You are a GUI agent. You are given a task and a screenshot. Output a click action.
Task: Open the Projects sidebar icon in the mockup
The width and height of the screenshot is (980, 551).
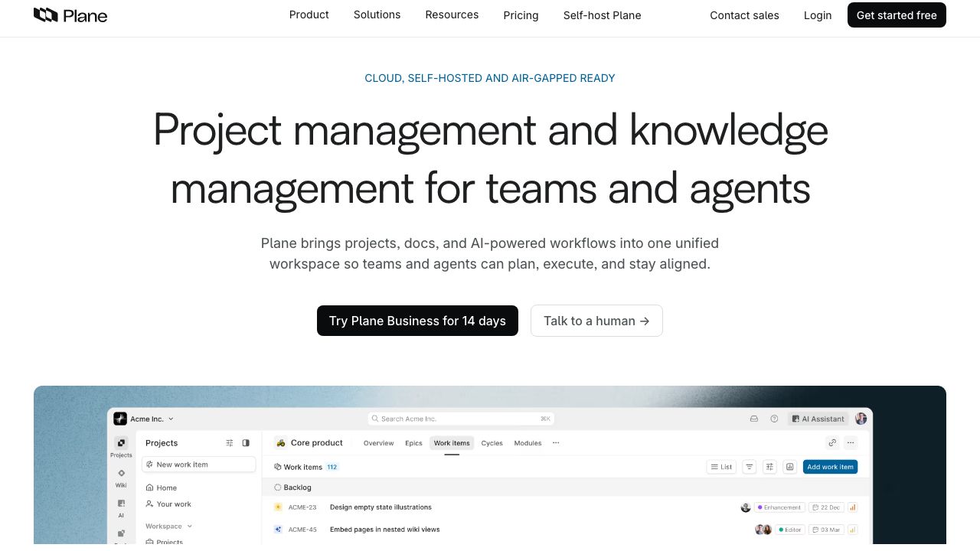[121, 443]
